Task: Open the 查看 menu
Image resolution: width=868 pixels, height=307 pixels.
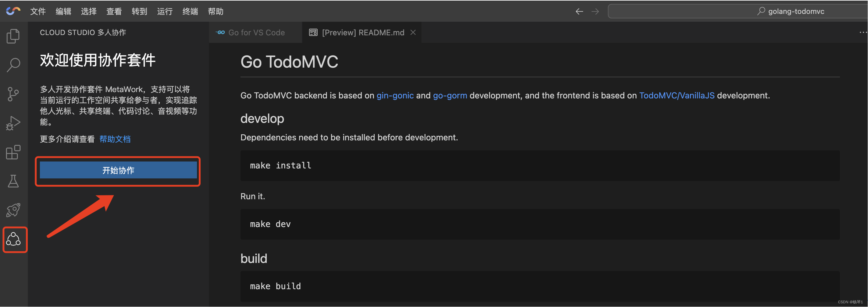Action: tap(114, 12)
